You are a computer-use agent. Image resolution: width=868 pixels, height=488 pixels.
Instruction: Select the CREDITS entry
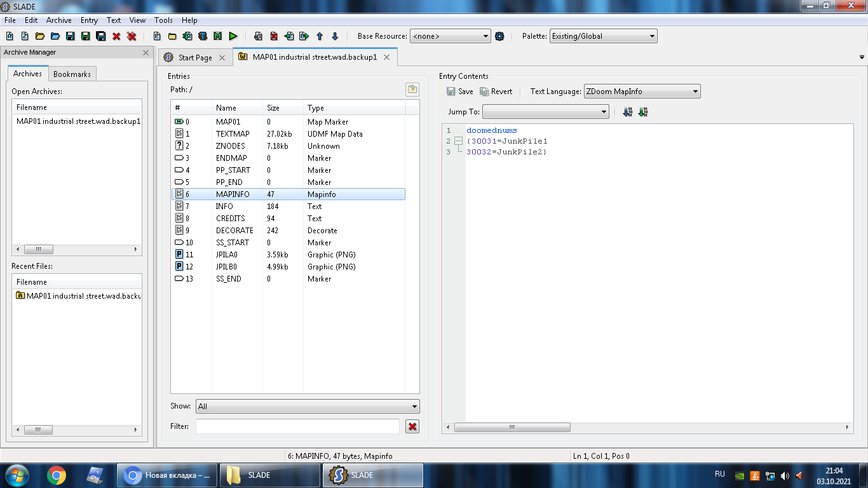coord(288,219)
